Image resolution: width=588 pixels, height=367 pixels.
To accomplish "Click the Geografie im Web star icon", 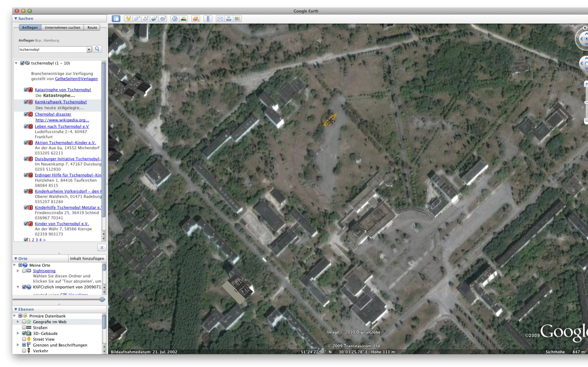I will [x=29, y=322].
